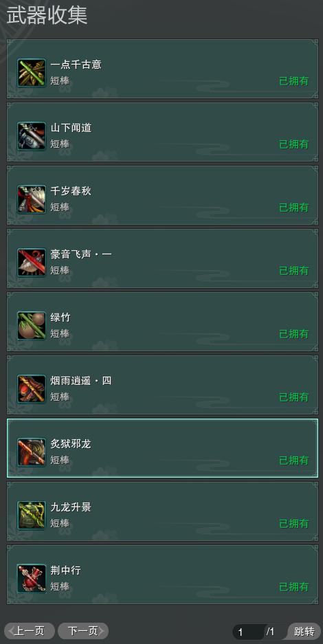
Task: Click the 炙狱邪龙 weapon icon
Action: 32,452
